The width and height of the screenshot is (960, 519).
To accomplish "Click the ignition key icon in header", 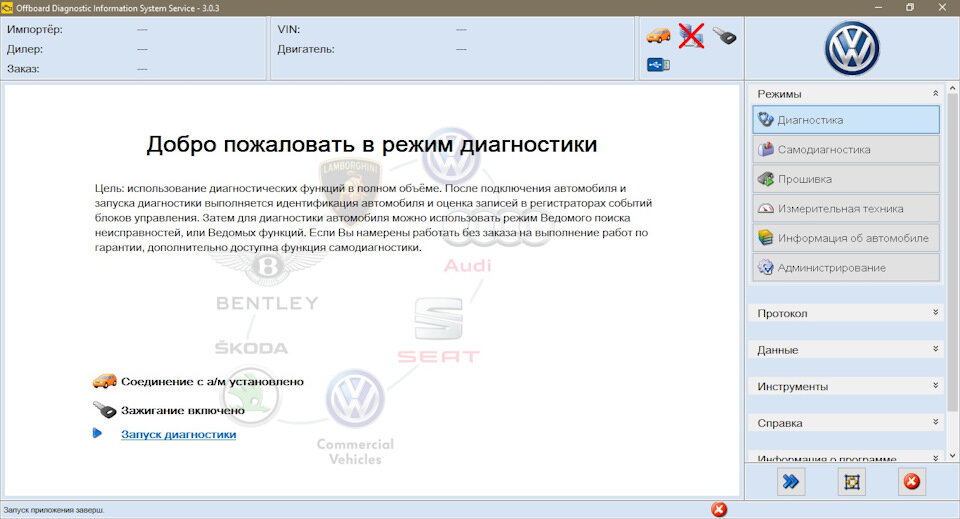I will pyautogui.click(x=724, y=35).
